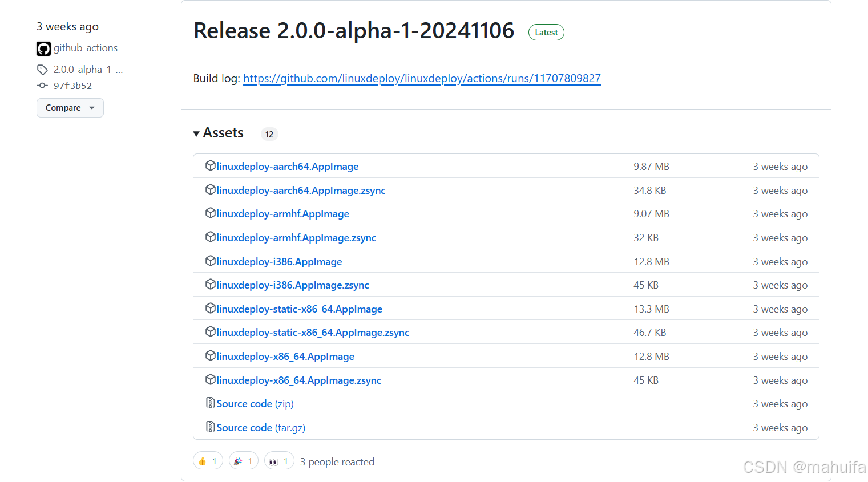This screenshot has width=868, height=482.
Task: Download linuxdeploy-static-x86_64.AppImage.zsync
Action: [x=313, y=333]
